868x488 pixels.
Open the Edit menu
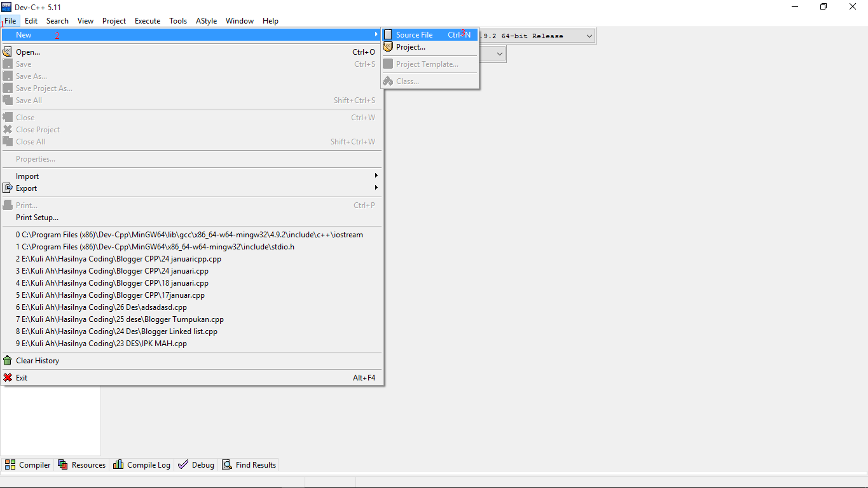point(31,20)
